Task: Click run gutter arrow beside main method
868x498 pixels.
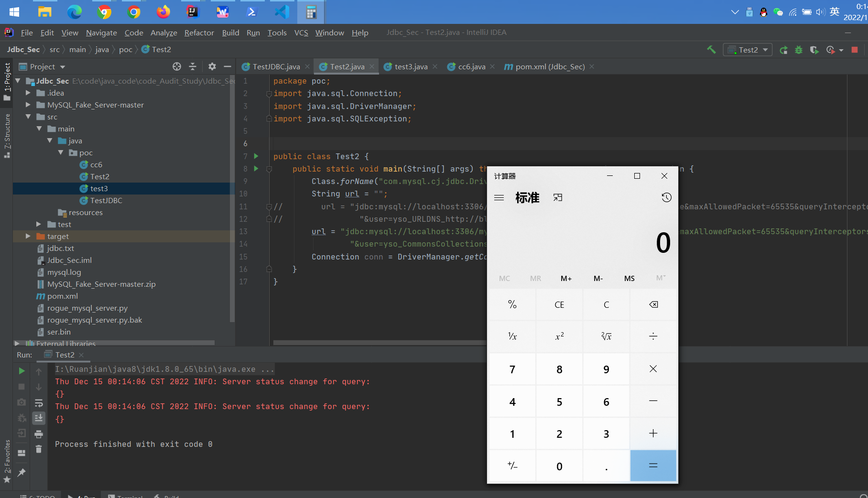Action: pyautogui.click(x=256, y=168)
